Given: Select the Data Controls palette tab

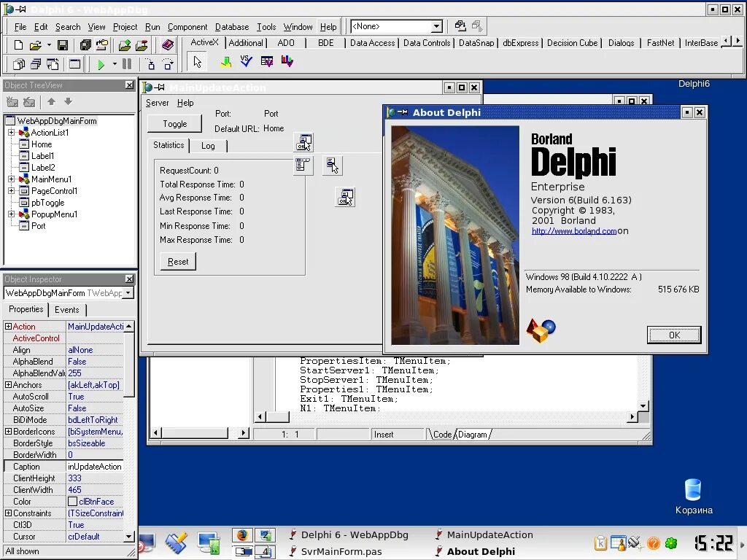Looking at the screenshot, I should (426, 43).
